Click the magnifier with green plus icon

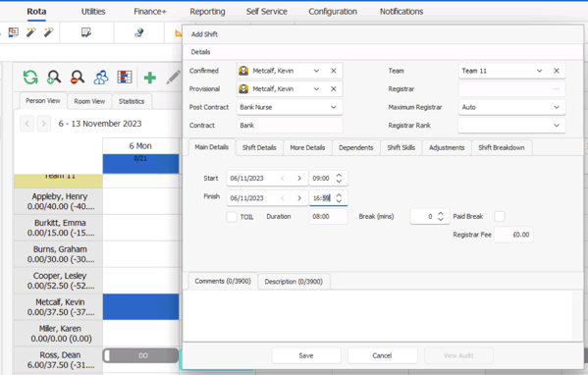pyautogui.click(x=54, y=78)
